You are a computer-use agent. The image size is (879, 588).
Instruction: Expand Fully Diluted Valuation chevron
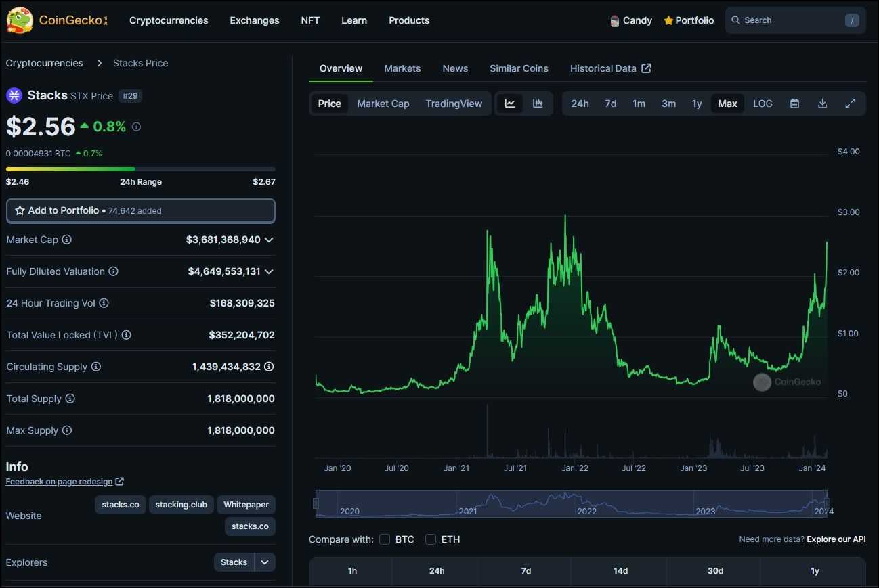269,271
